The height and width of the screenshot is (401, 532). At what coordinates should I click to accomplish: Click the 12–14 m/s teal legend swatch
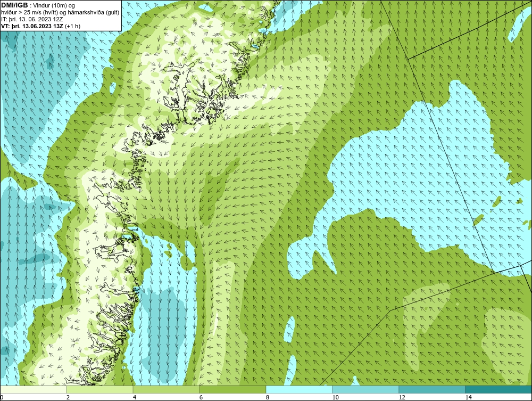432,389
